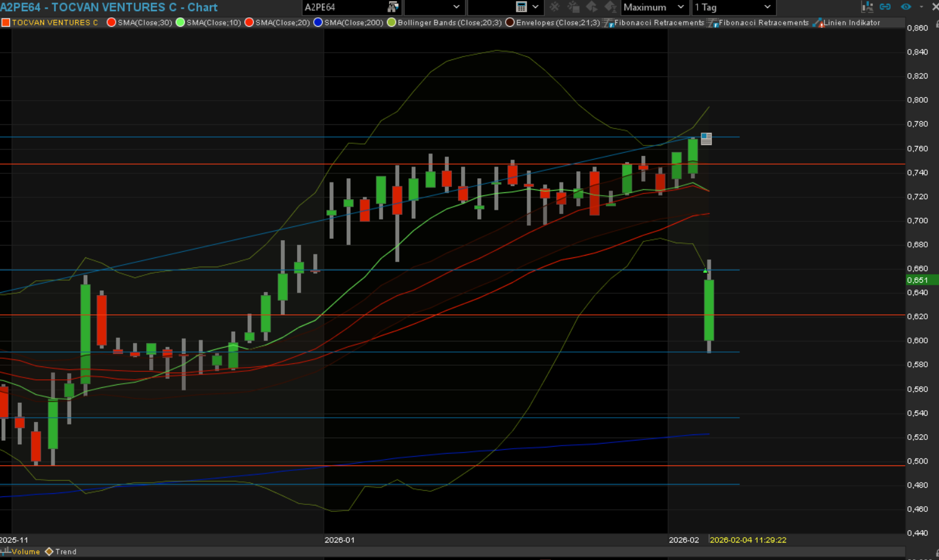The height and width of the screenshot is (560, 939).
Task: Select the second Fibonacci Retracements label
Action: tap(764, 23)
